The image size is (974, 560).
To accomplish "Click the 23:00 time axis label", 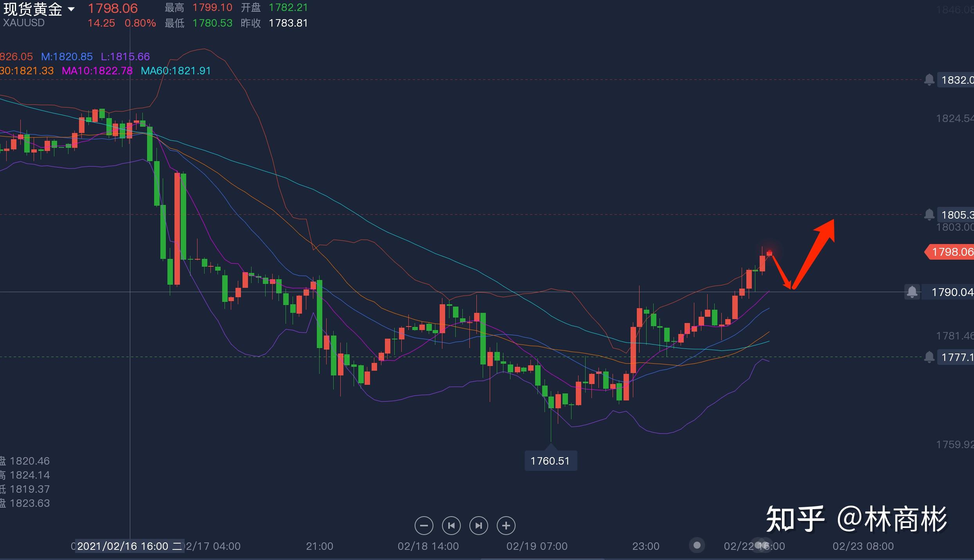I will [x=646, y=546].
